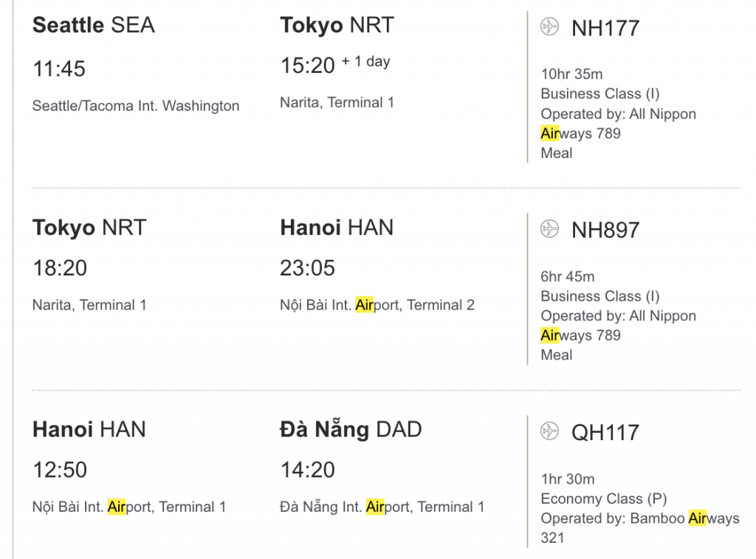Click the airplane icon beside NH897
The width and height of the screenshot is (756, 559).
[x=549, y=229]
